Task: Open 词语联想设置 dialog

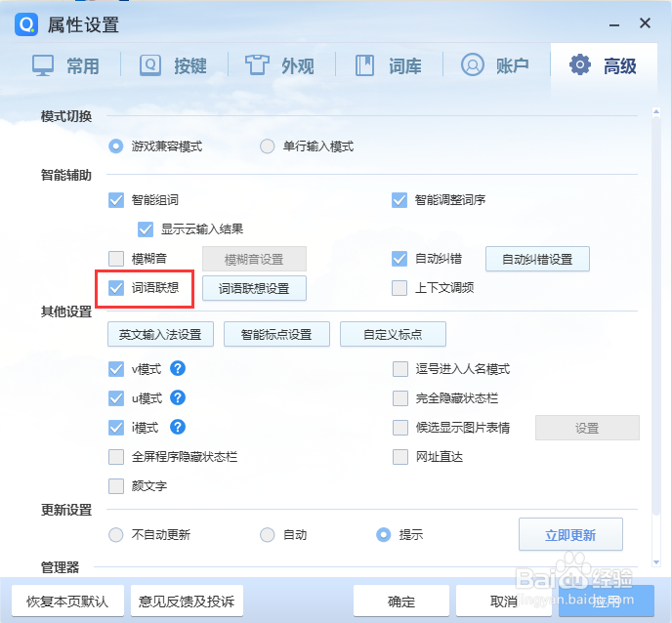Action: coord(254,288)
